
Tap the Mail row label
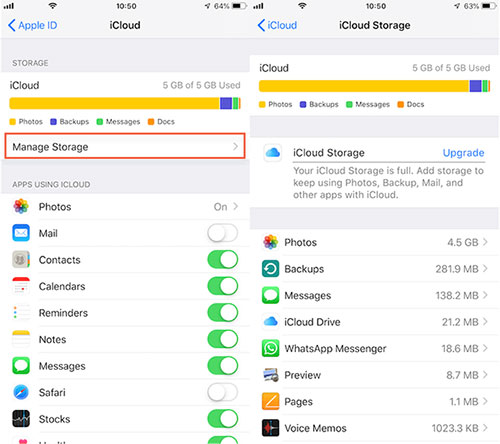[x=48, y=233]
